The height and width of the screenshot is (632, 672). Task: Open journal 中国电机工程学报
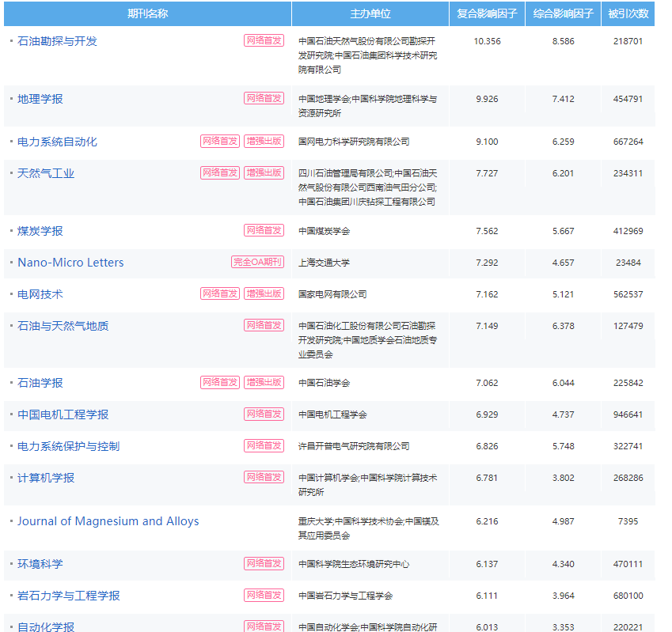63,414
